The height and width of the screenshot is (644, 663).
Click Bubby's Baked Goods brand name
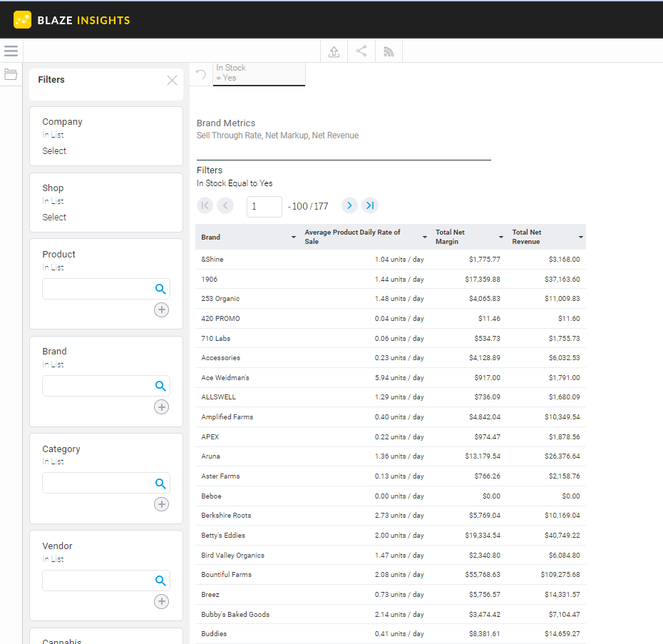click(235, 614)
